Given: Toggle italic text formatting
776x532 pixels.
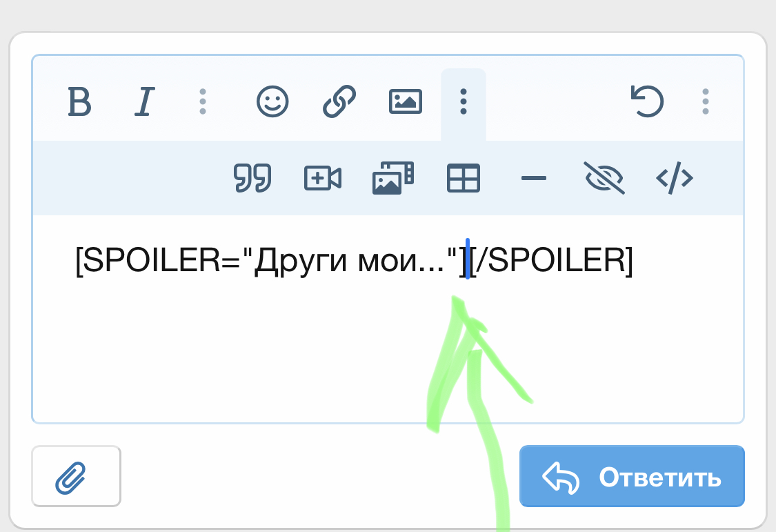Looking at the screenshot, I should (x=143, y=102).
